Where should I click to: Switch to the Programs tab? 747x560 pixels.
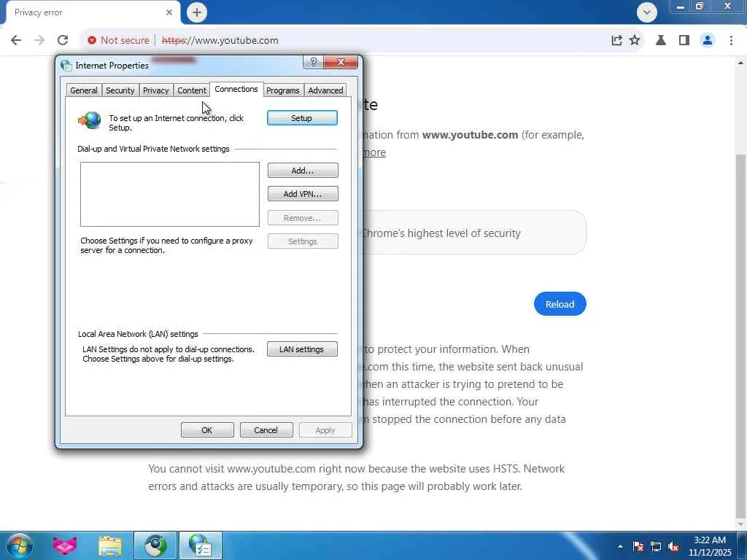(x=283, y=90)
